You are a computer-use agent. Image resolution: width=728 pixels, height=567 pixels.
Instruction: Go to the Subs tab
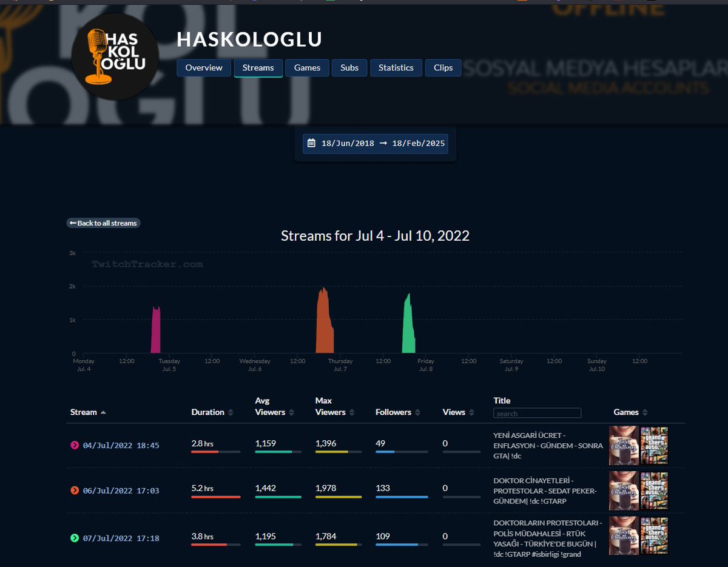pyautogui.click(x=349, y=68)
